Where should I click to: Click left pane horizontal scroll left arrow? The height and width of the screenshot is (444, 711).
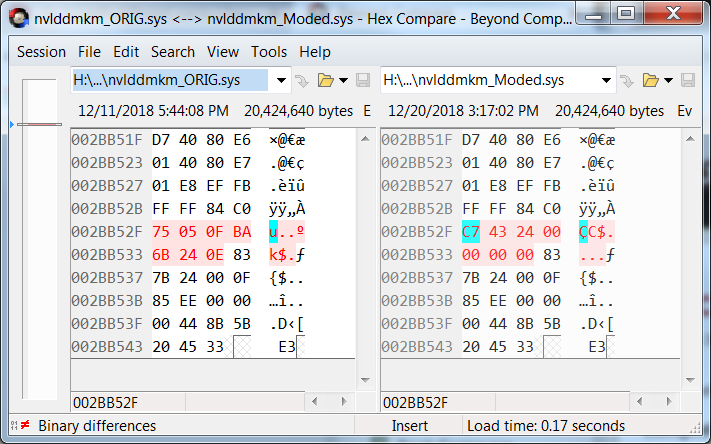click(314, 401)
